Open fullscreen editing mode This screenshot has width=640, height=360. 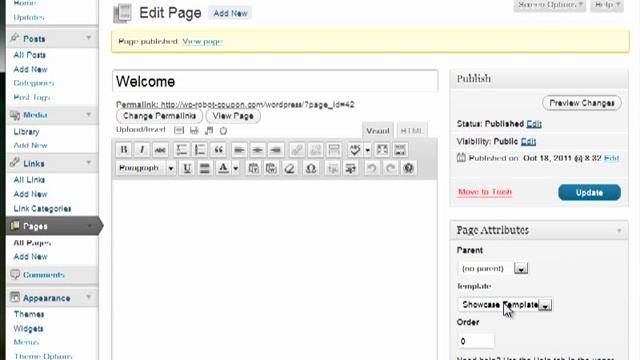coord(382,149)
